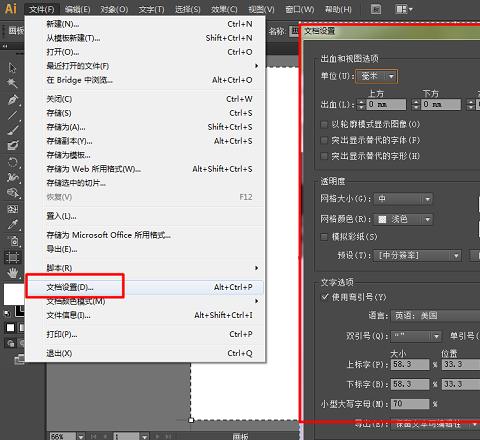Screen dimensions: 480x440
Task: Toggle 使用弯引号 checkbox
Action: 325,297
